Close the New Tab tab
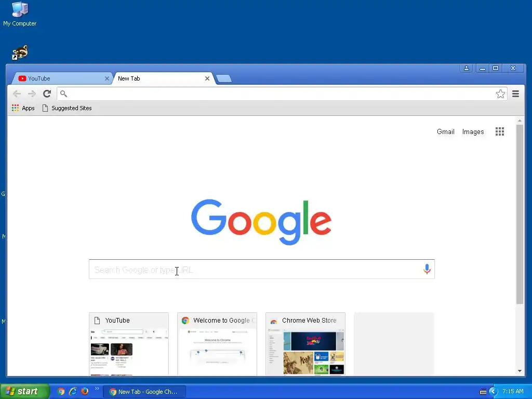 (207, 78)
